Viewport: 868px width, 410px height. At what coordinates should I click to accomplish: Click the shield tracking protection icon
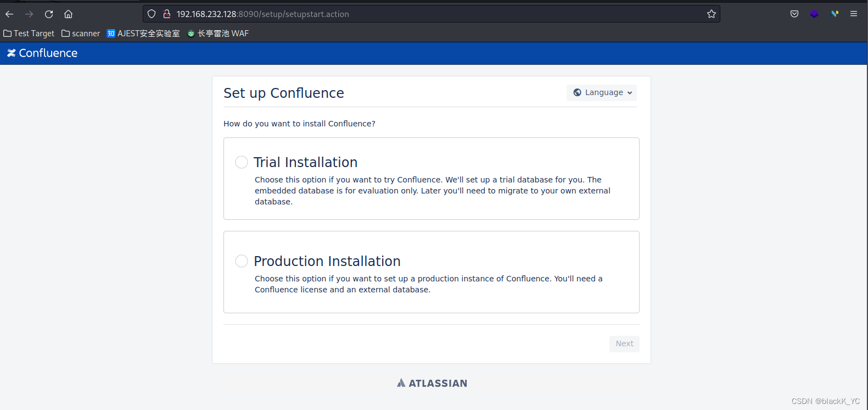pyautogui.click(x=152, y=14)
